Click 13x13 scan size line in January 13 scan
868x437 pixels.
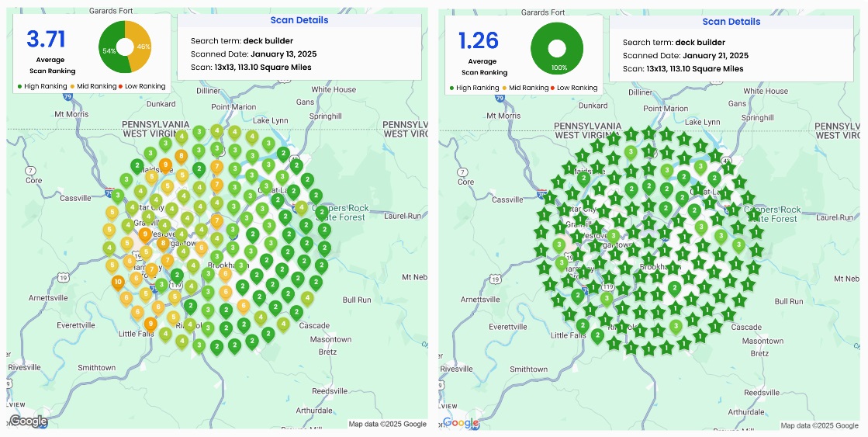pos(251,68)
